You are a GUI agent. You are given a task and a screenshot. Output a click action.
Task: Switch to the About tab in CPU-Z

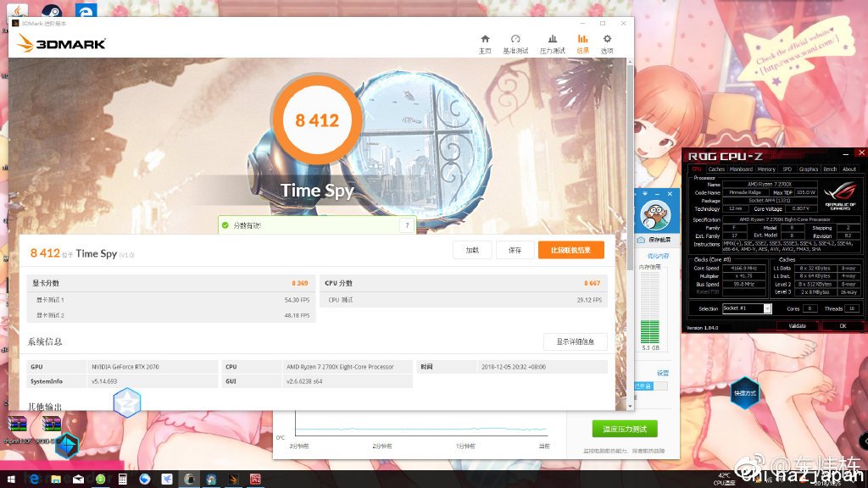[849, 169]
